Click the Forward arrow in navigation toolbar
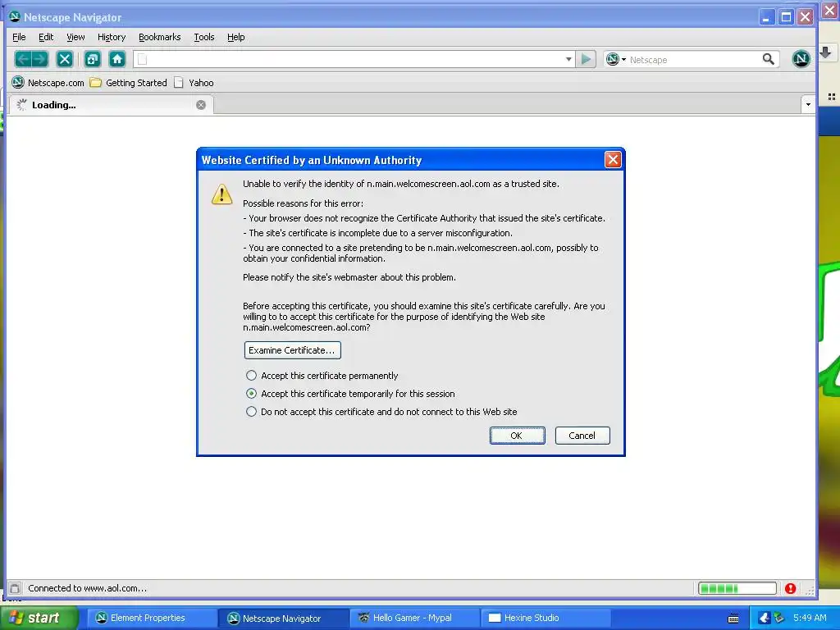Image resolution: width=840 pixels, height=630 pixels. [40, 59]
